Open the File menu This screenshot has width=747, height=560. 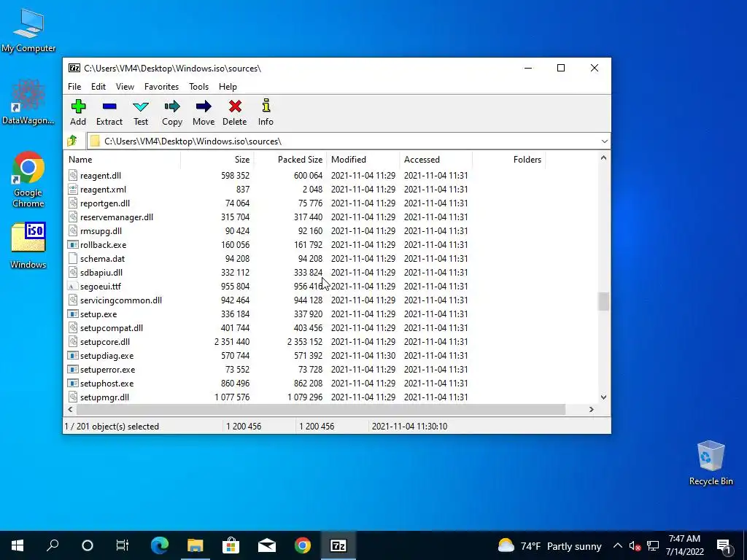(74, 87)
